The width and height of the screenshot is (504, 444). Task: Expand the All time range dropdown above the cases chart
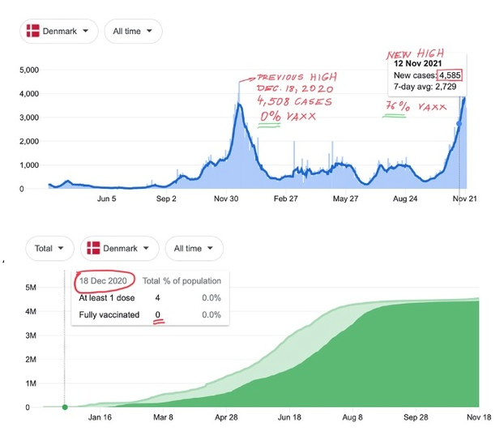[133, 32]
